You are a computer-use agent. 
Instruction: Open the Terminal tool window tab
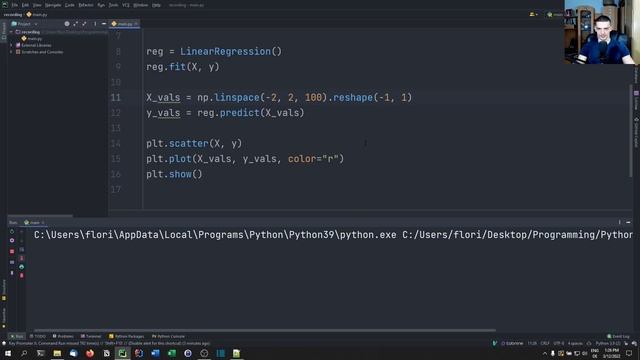[x=91, y=336]
